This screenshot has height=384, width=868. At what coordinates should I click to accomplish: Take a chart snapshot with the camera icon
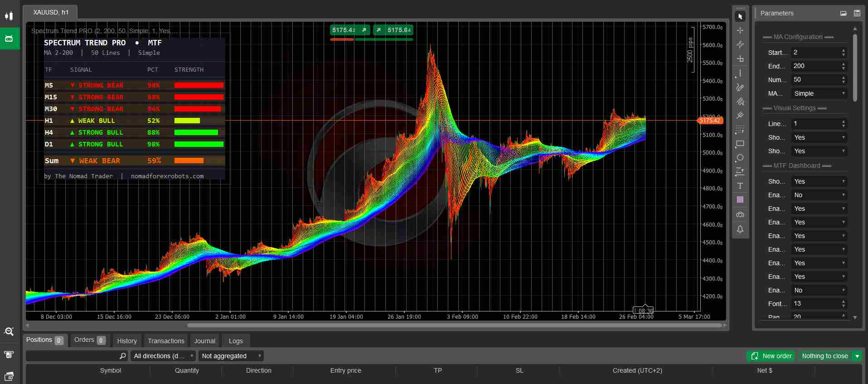point(740,214)
